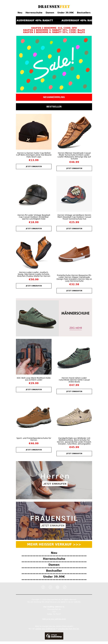This screenshot has height=644, width=108.
Task: Open the Instagram icon in the footer
Action: point(58,587)
